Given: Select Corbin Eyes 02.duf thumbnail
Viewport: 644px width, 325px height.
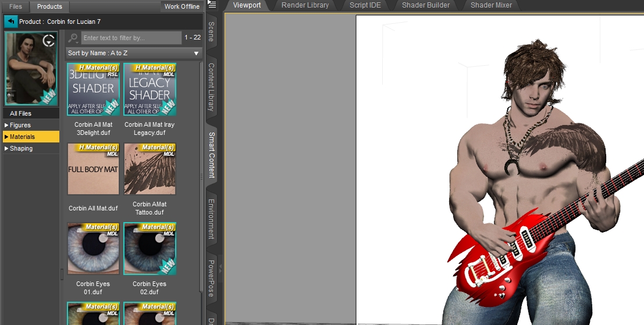Looking at the screenshot, I should (150, 248).
